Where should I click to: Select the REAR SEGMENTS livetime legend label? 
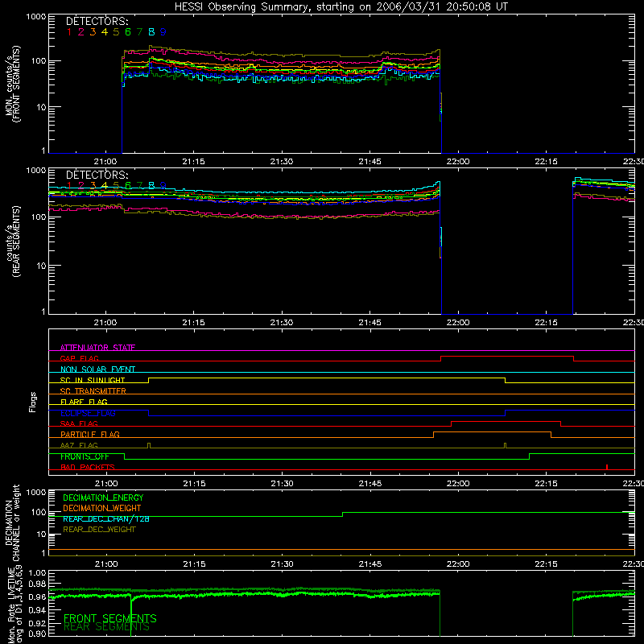[107, 627]
